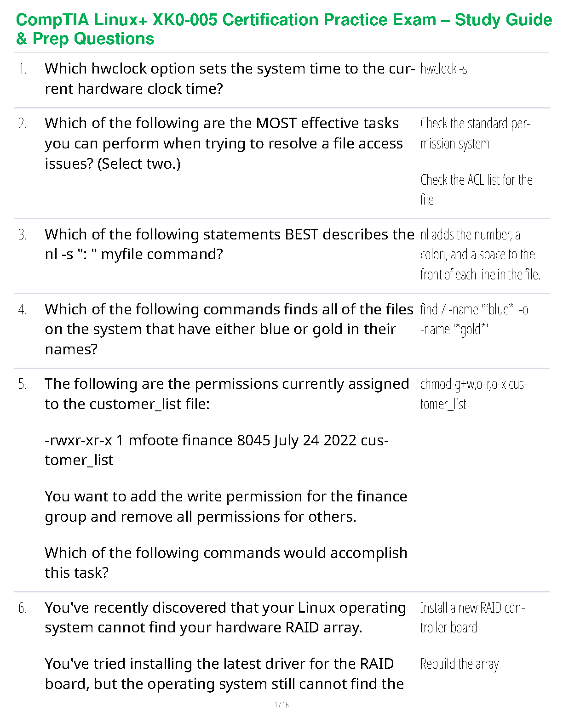563x728 pixels.
Task: Click 'Install a new RAID controller board' answer
Action: coord(472,618)
